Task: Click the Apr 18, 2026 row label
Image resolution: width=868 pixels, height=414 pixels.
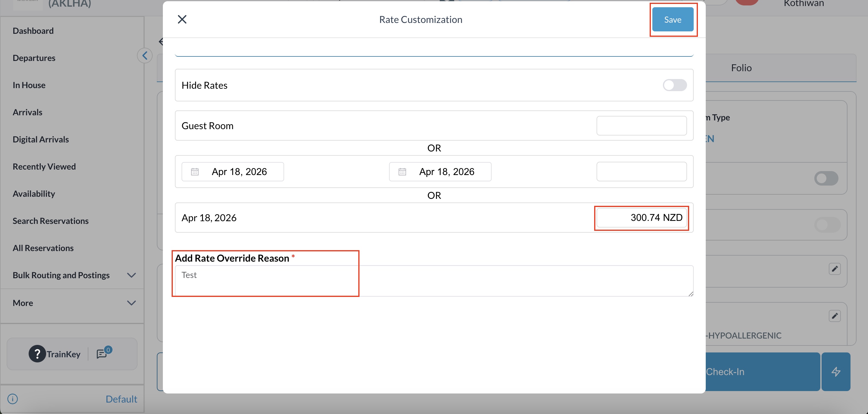Action: coord(209,218)
